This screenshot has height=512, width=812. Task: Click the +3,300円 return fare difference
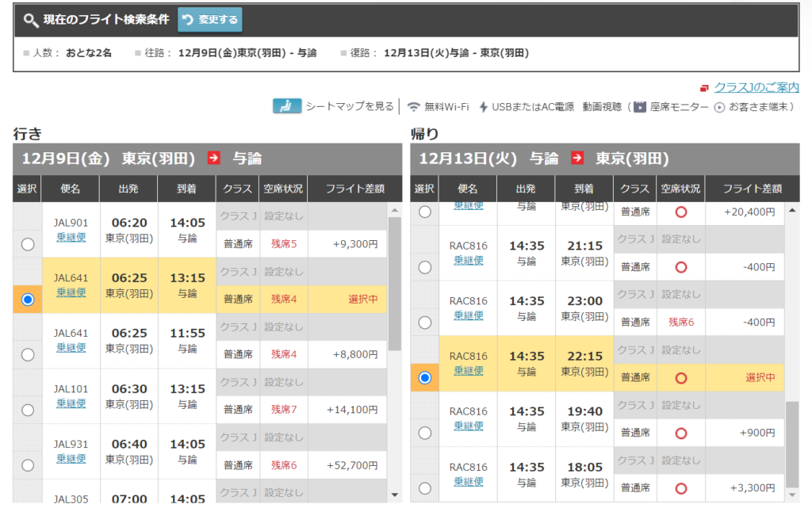click(753, 488)
